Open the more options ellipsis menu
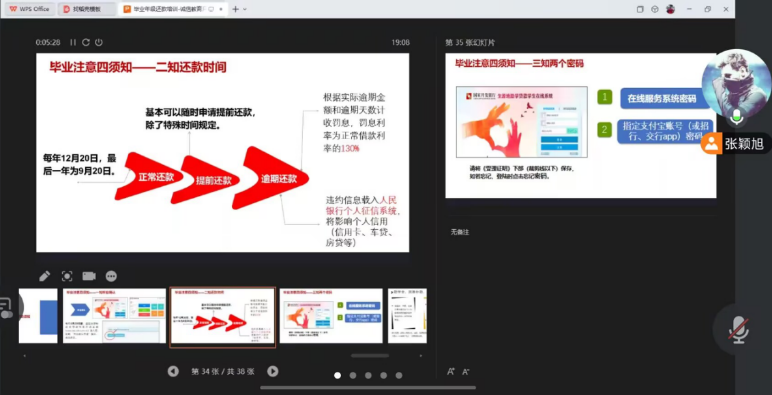The height and width of the screenshot is (395, 772). (111, 276)
